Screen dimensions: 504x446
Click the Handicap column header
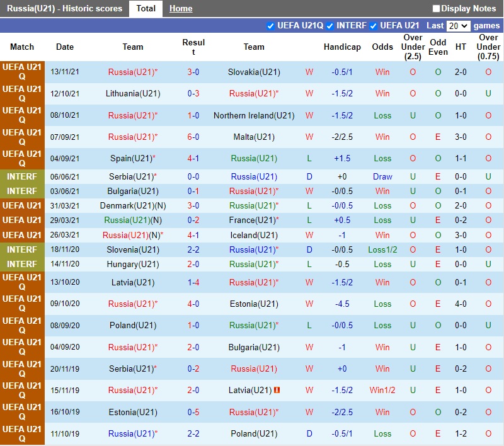[x=342, y=47]
